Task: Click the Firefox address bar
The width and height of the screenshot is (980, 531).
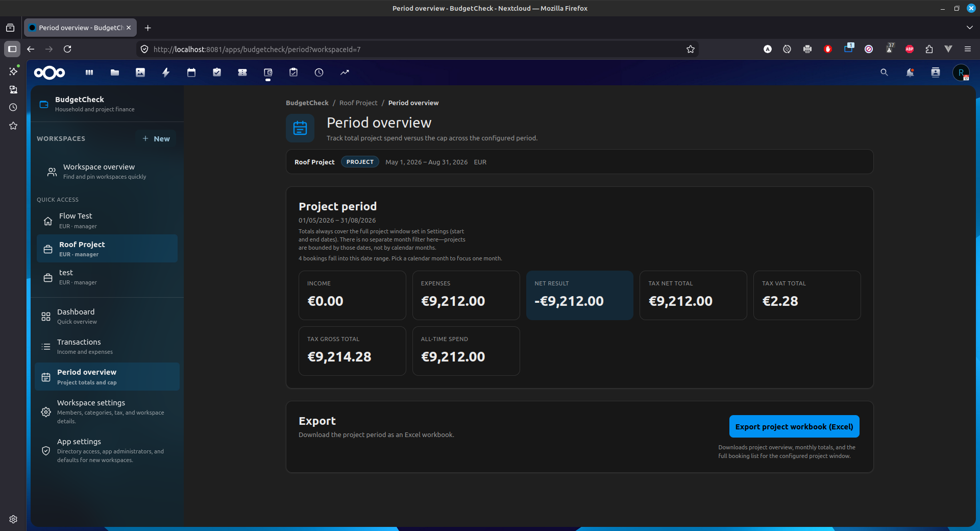Action: click(418, 49)
